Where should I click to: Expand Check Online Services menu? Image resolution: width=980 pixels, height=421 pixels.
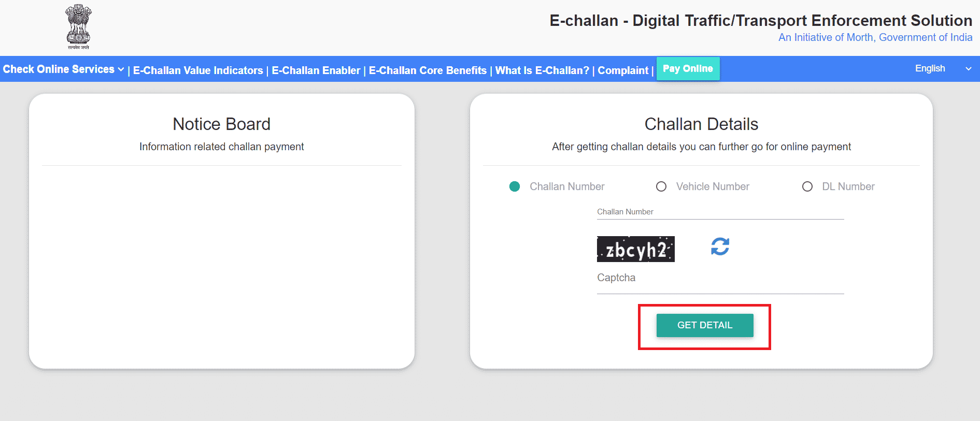[63, 69]
